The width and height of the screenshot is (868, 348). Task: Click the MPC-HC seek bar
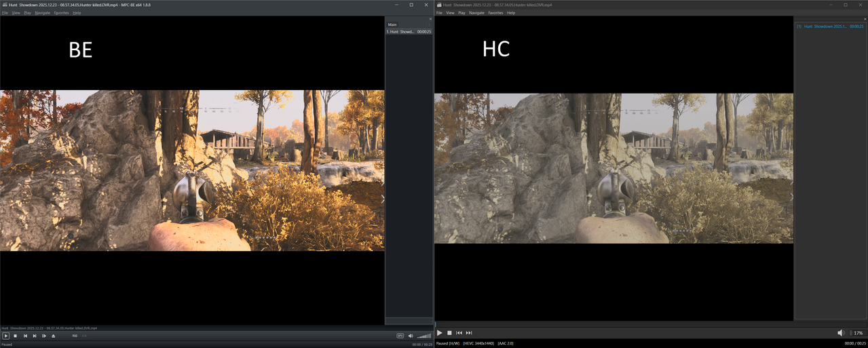click(651, 324)
